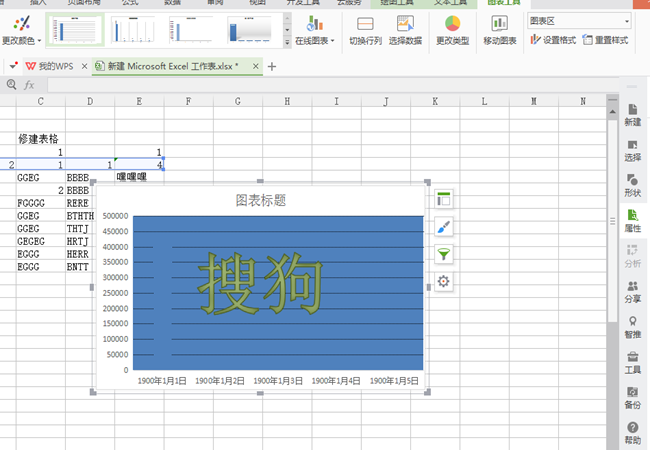Click the 选择 icon in the sidebar
Viewport: 650px width, 450px height.
pos(633,151)
